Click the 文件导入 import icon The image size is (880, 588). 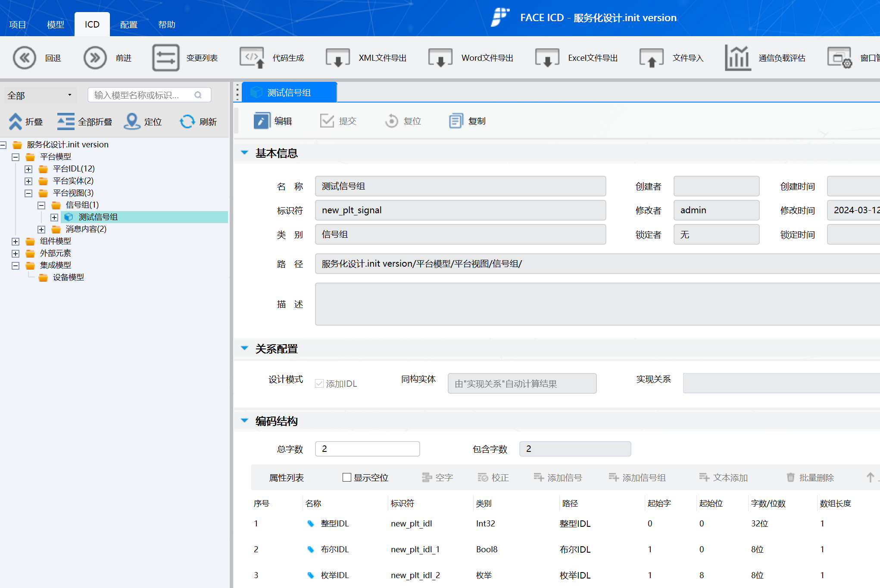(652, 58)
